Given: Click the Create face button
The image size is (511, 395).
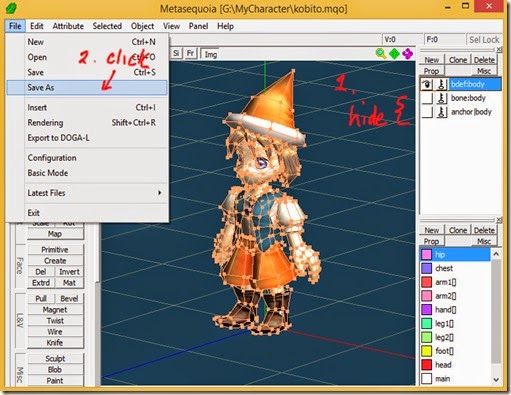Looking at the screenshot, I should tap(55, 260).
